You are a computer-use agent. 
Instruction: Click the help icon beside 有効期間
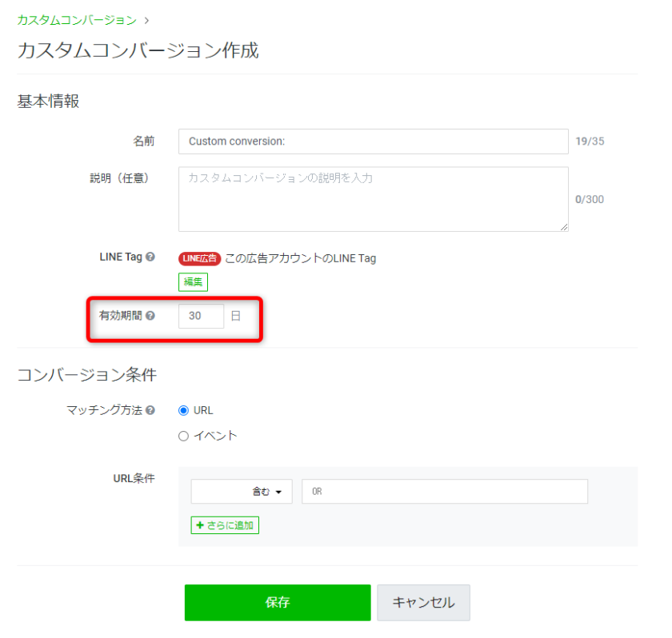150,316
